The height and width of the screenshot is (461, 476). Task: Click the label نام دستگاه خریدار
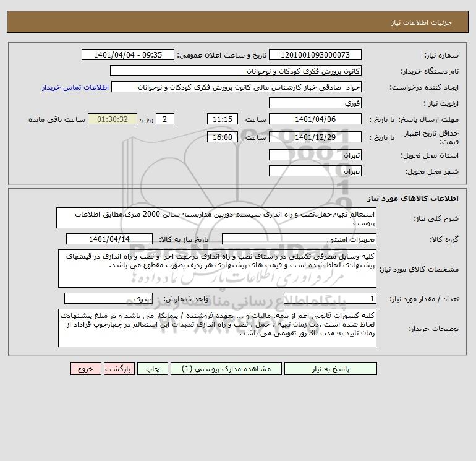click(430, 71)
